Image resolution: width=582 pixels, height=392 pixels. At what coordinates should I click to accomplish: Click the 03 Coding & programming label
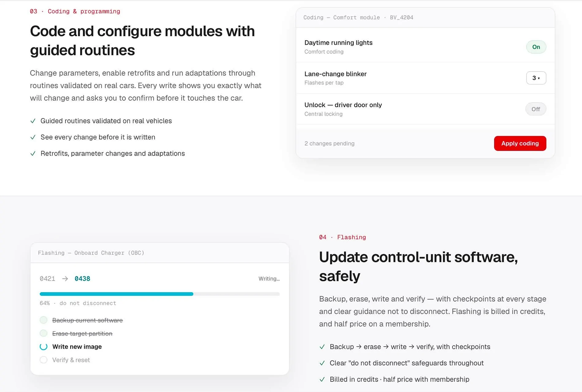tap(75, 11)
